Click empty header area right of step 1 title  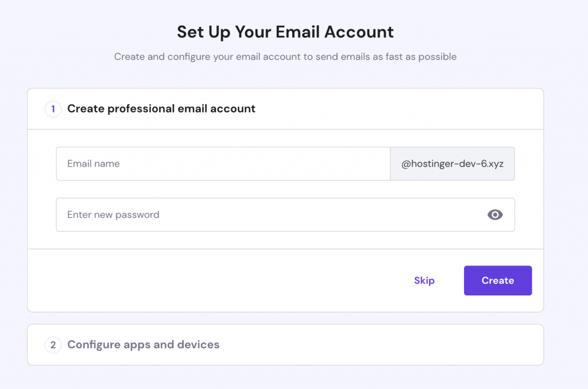pos(402,109)
